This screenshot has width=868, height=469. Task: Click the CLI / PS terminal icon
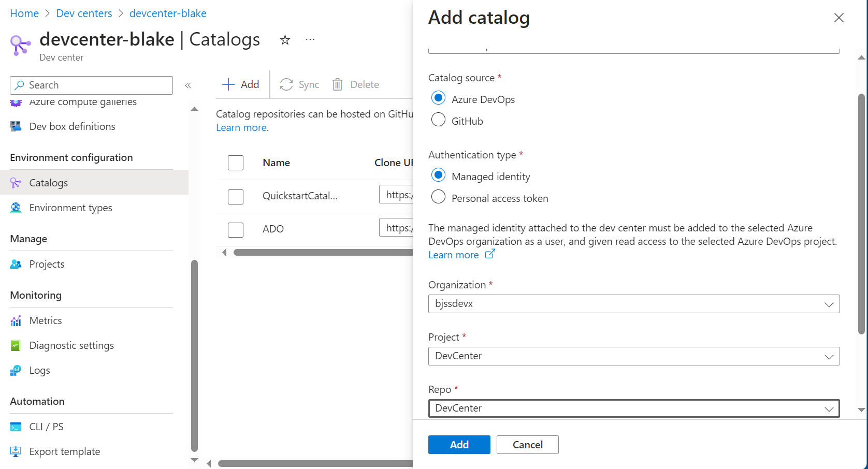point(16,427)
